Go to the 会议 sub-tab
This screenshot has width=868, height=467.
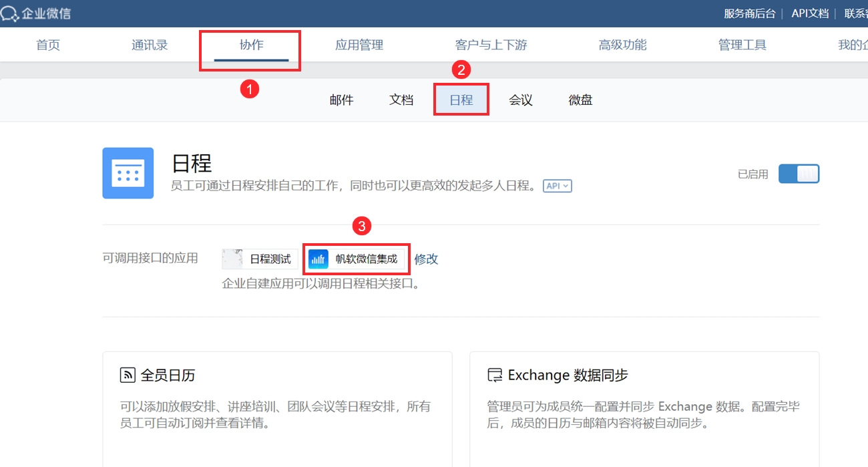[x=521, y=100]
